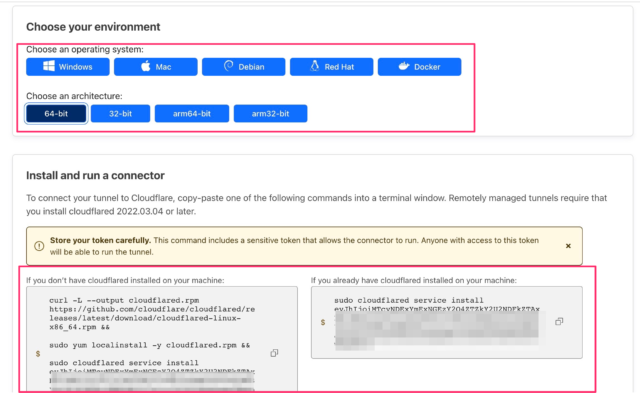This screenshot has height=393, width=640.
Task: Click the warning info icon in the yellow banner
Action: click(39, 246)
